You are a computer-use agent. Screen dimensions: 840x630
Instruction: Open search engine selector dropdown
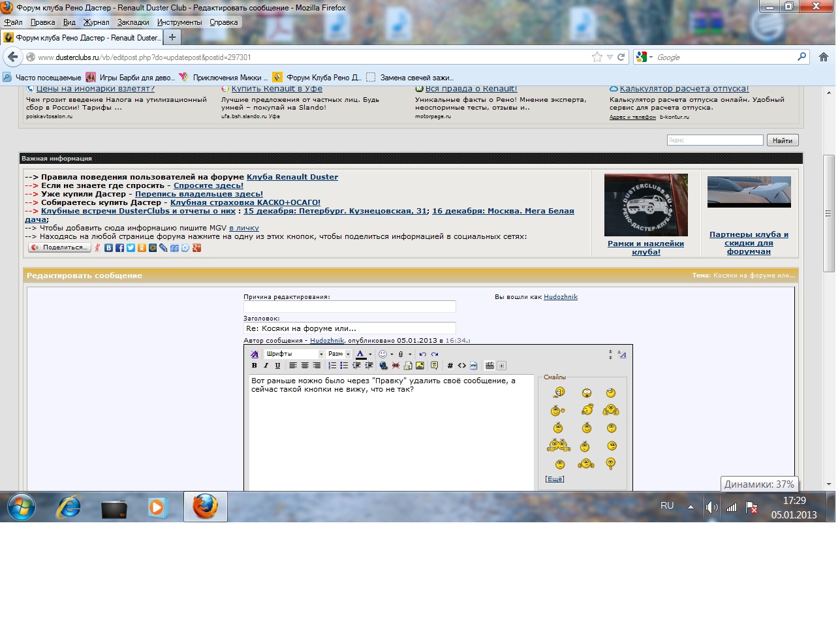pos(645,57)
